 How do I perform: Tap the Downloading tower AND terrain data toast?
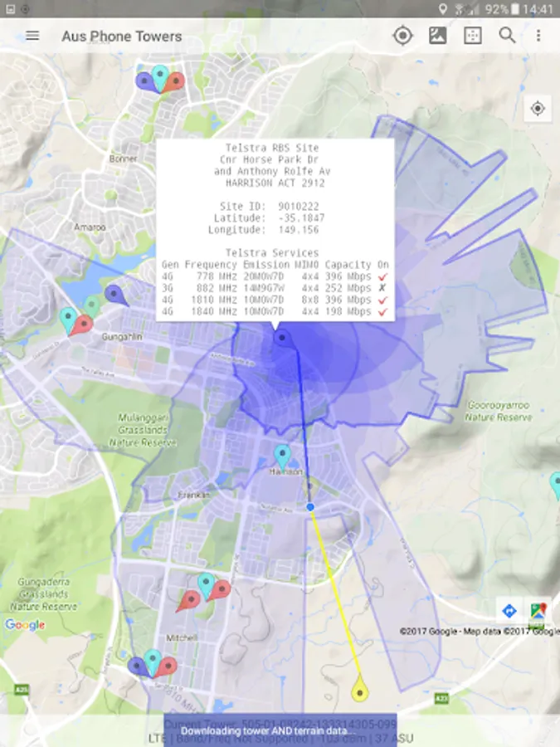point(280,730)
